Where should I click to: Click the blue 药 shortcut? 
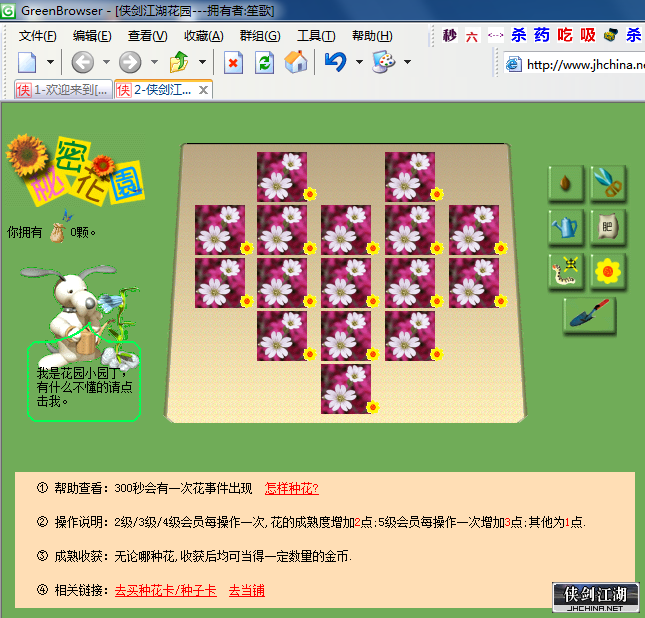point(541,35)
